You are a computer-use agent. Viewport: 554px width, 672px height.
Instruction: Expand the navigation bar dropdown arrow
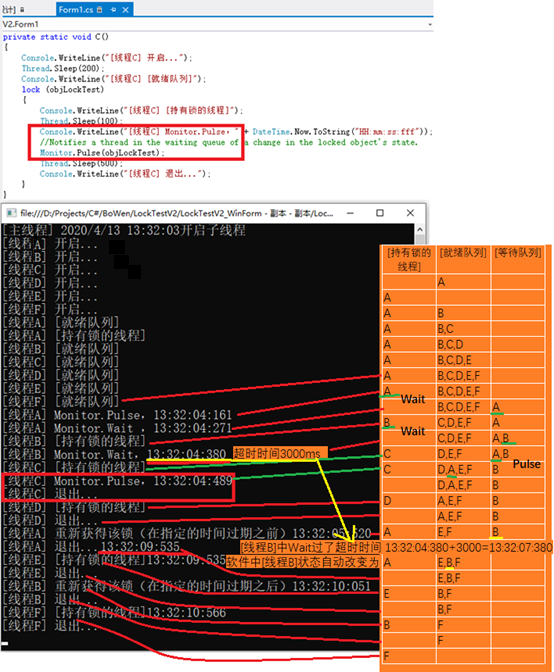[x=429, y=24]
